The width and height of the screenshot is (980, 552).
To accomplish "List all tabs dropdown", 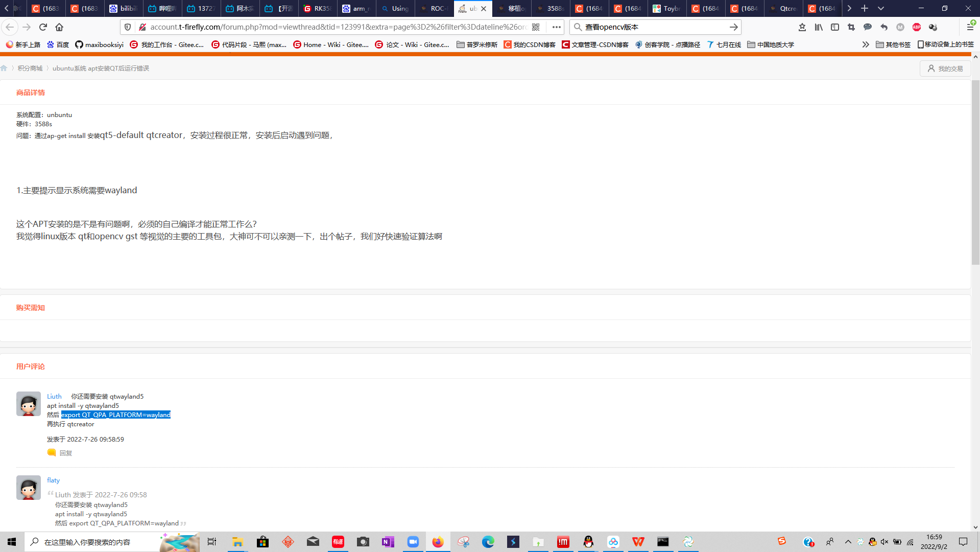I will (881, 8).
